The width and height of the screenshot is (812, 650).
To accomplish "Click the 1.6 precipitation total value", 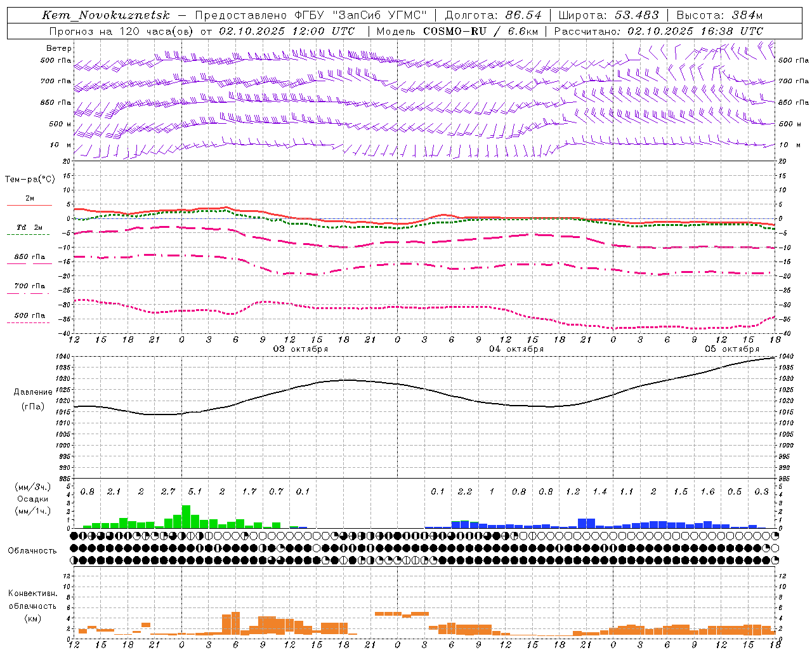I will tap(707, 492).
